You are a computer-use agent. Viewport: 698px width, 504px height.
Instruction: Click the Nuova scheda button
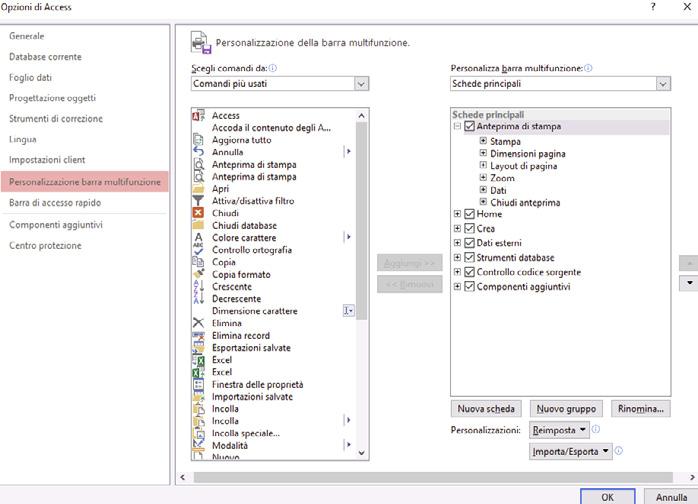486,409
